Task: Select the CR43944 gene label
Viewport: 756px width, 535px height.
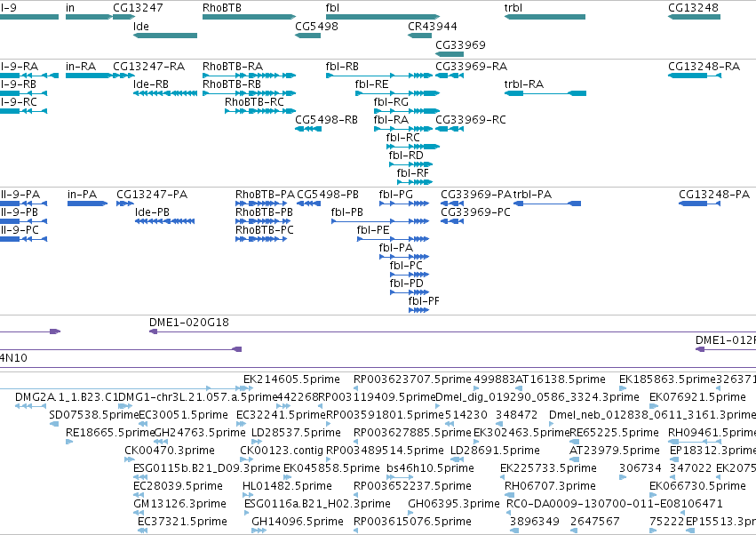Action: pyautogui.click(x=433, y=27)
